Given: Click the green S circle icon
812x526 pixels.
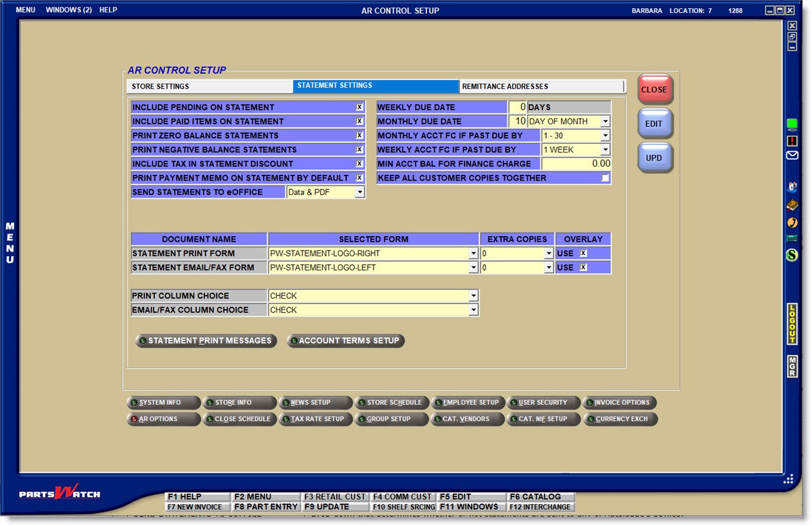Looking at the screenshot, I should pyautogui.click(x=792, y=255).
